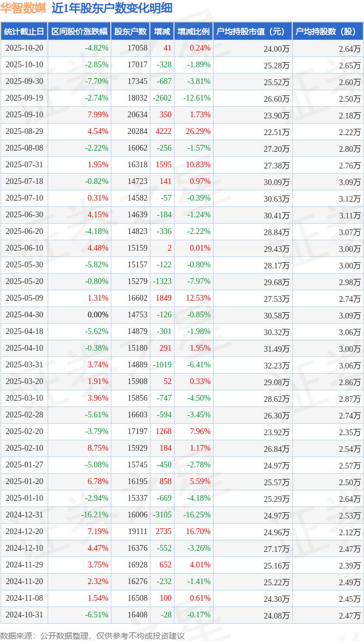Select the 增减比例 column header
The width and height of the screenshot is (364, 641).
(x=193, y=32)
